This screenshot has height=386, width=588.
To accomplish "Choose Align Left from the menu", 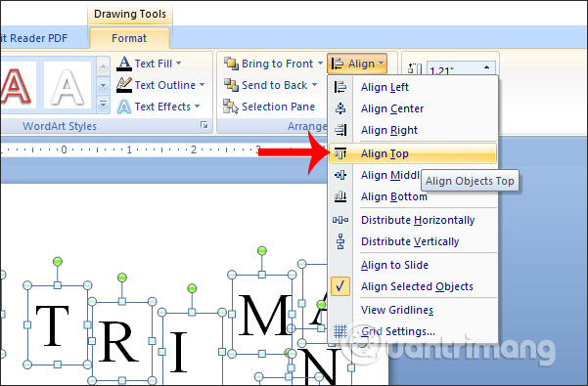I will coord(413,87).
